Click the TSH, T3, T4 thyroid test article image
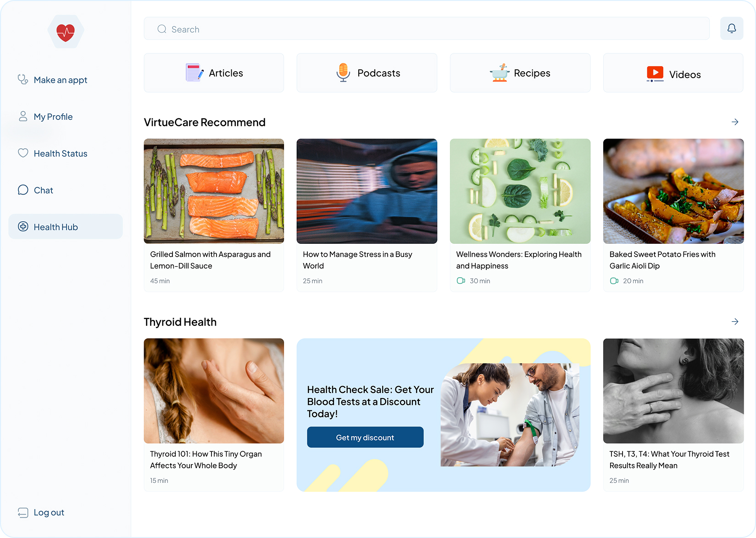 pyautogui.click(x=673, y=391)
